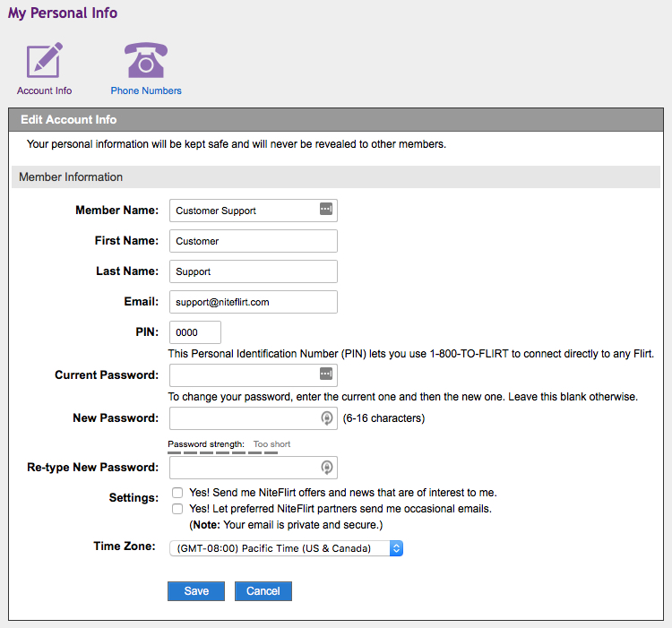This screenshot has height=628, width=672.
Task: Focus the Email input field
Action: pyautogui.click(x=254, y=302)
